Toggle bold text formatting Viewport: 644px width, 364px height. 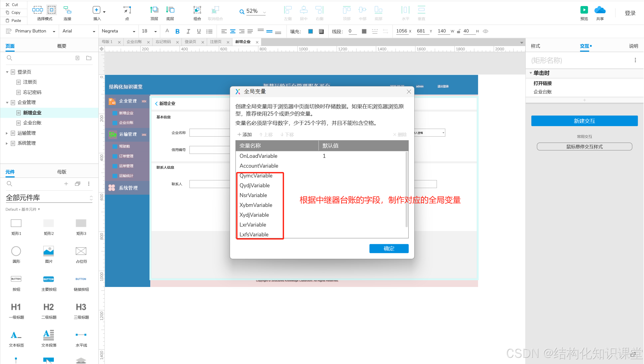(177, 31)
